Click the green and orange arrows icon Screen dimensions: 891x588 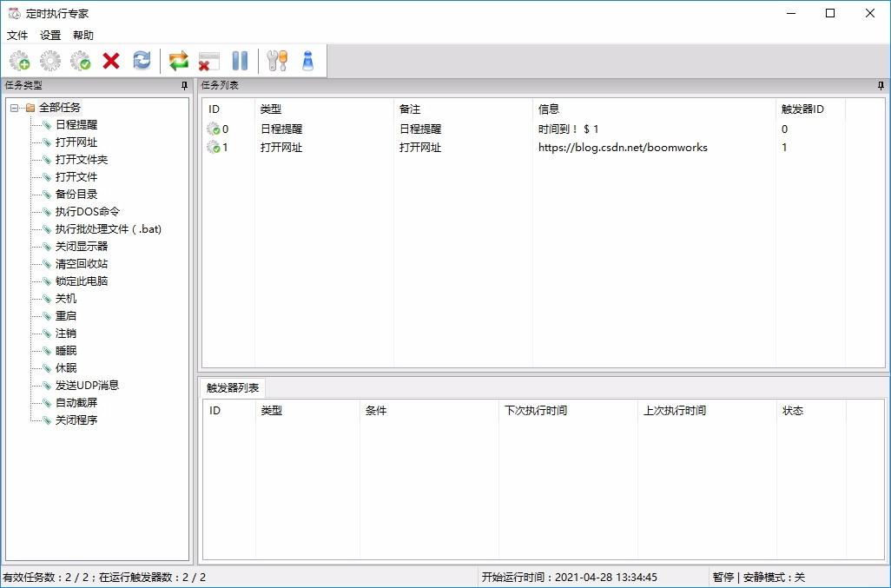178,61
